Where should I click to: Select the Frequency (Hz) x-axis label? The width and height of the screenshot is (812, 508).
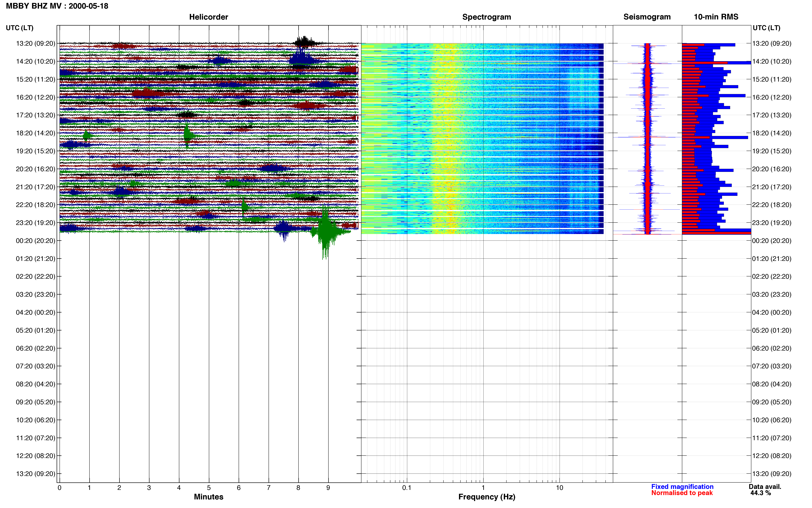(487, 497)
